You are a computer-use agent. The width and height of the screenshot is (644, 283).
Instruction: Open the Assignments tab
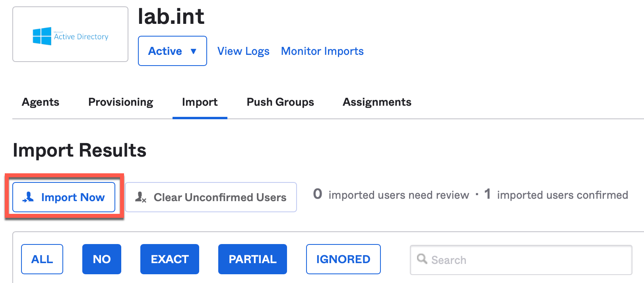coord(377,102)
